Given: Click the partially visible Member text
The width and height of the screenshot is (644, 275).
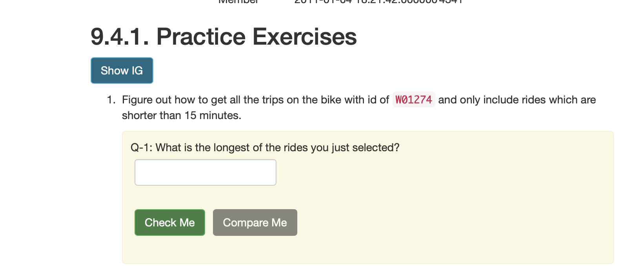Looking at the screenshot, I should coord(238,2).
